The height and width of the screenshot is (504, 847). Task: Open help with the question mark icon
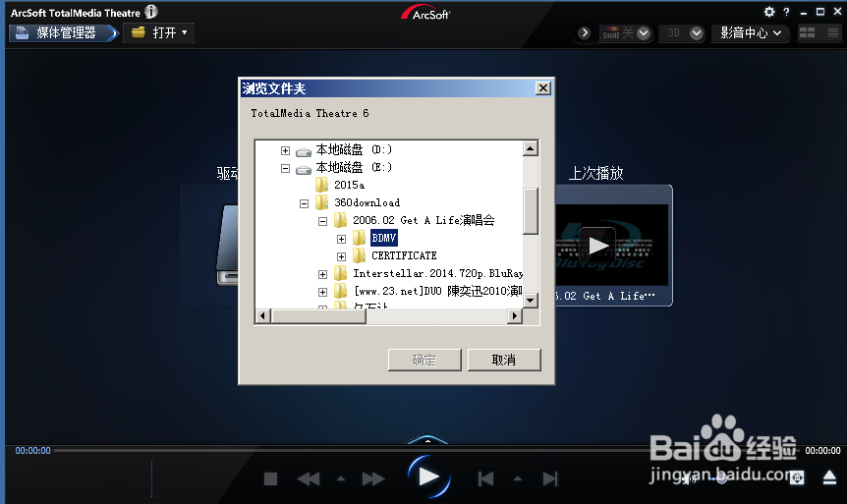click(786, 12)
